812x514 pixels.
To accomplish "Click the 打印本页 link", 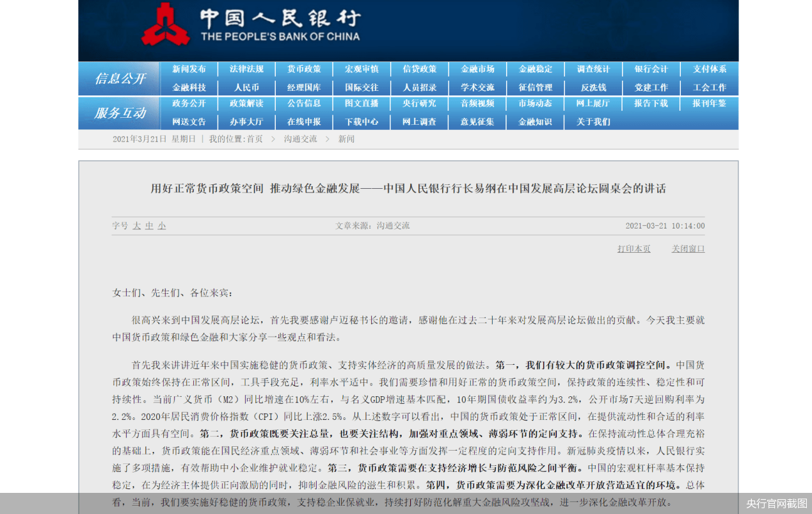I will (x=634, y=249).
